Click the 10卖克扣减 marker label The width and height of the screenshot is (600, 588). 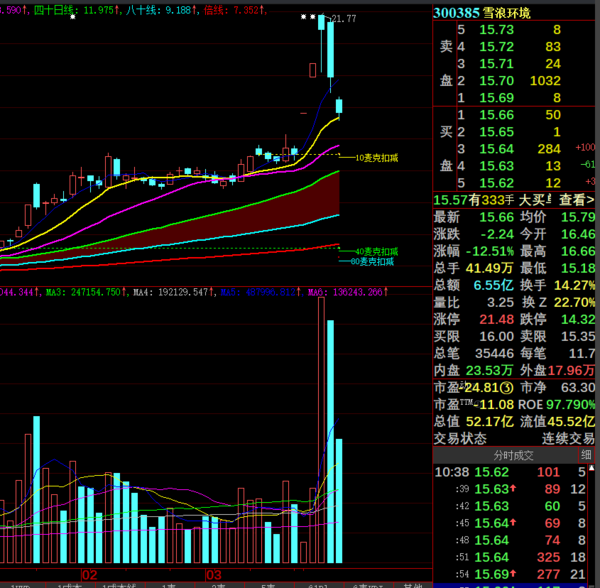pyautogui.click(x=377, y=158)
